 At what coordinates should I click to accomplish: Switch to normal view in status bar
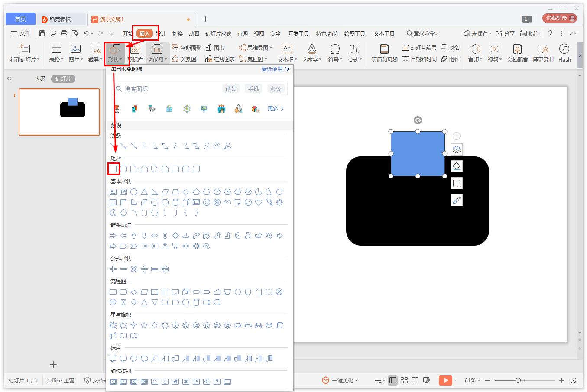coord(393,380)
